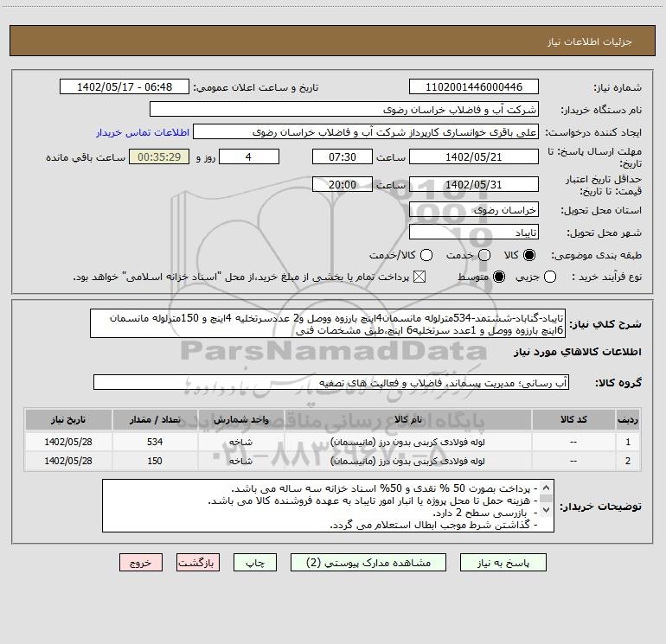Click the کد کالا column header
Viewport: 666px width, 644px height.
click(573, 419)
